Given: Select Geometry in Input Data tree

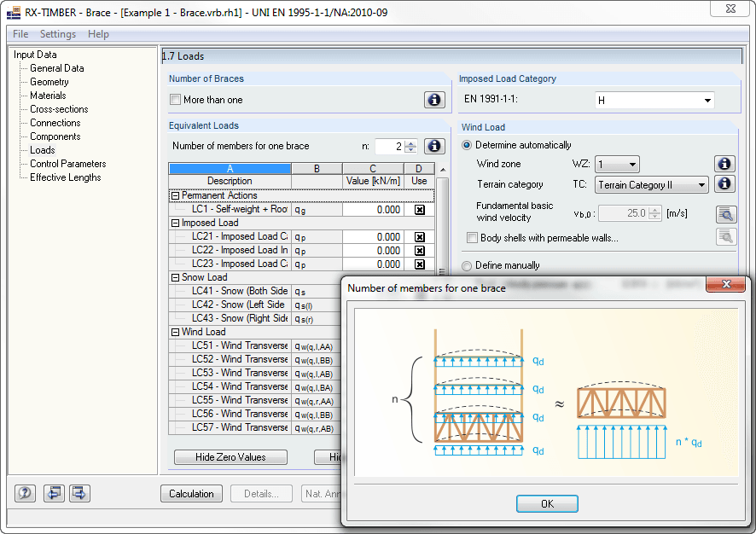Looking at the screenshot, I should point(49,82).
